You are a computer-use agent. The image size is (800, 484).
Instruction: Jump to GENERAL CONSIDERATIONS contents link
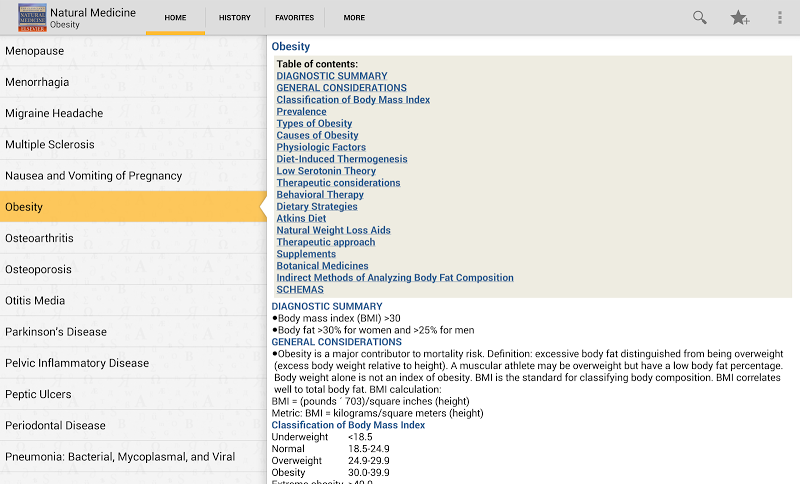[x=341, y=88]
